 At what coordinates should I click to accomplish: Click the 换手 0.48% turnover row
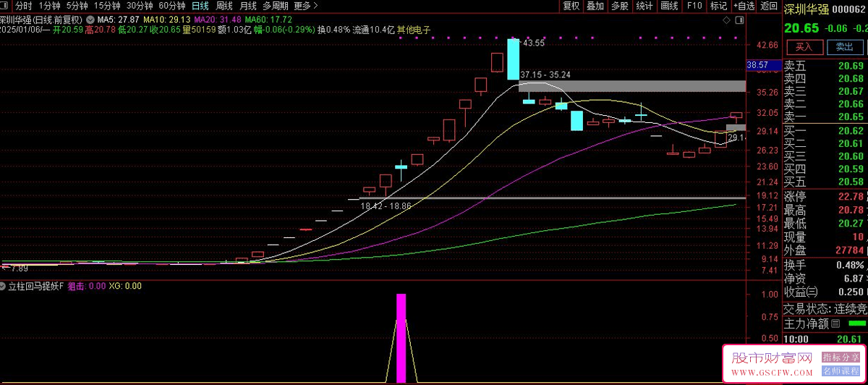tap(825, 265)
